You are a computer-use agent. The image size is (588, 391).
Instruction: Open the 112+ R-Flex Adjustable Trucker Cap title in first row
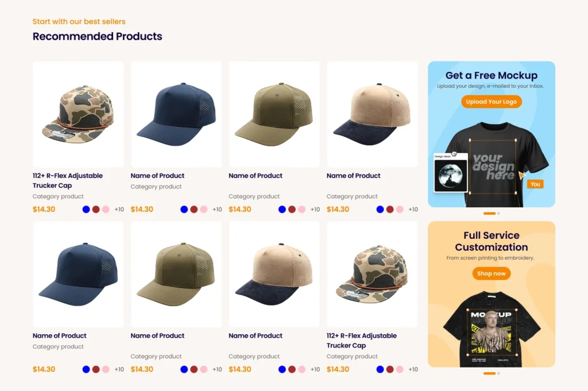click(68, 180)
